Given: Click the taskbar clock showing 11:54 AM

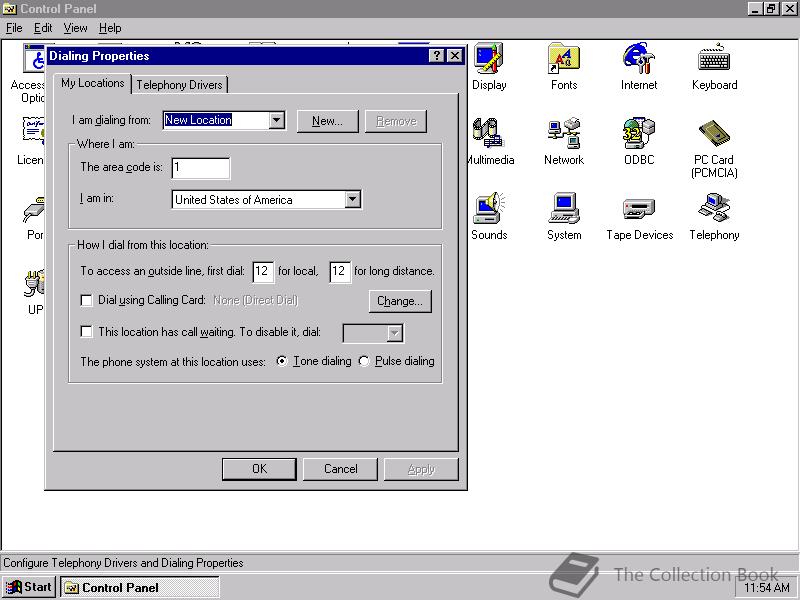Looking at the screenshot, I should pyautogui.click(x=766, y=587).
